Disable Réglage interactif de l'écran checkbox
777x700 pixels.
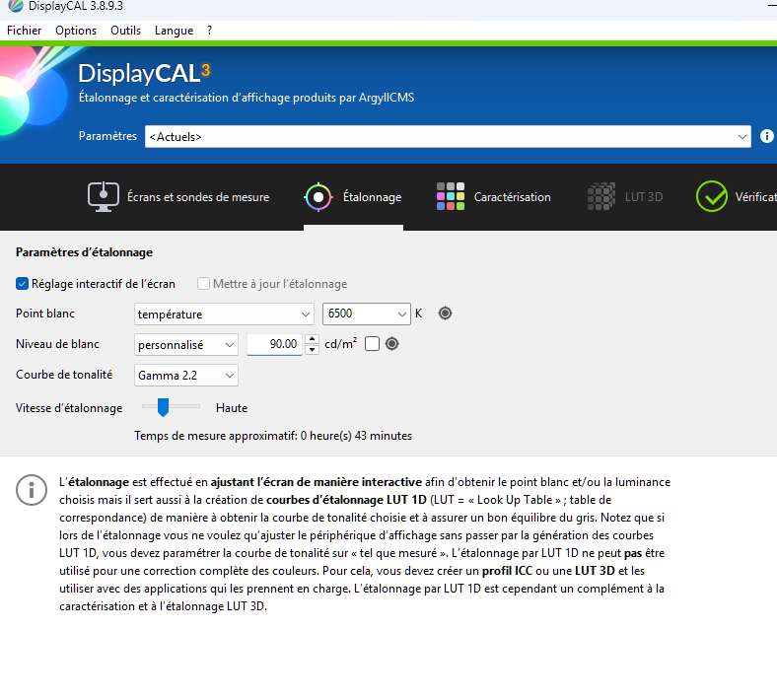pyautogui.click(x=23, y=284)
